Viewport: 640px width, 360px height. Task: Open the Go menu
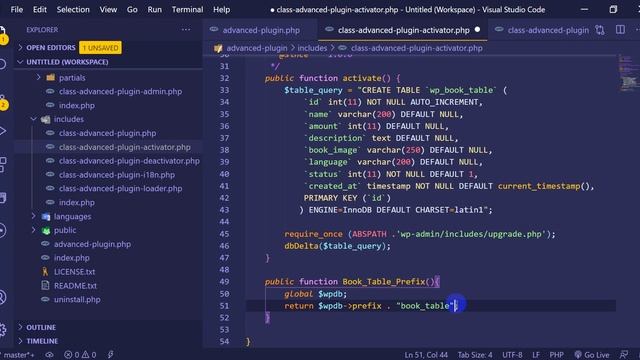pyautogui.click(x=132, y=9)
